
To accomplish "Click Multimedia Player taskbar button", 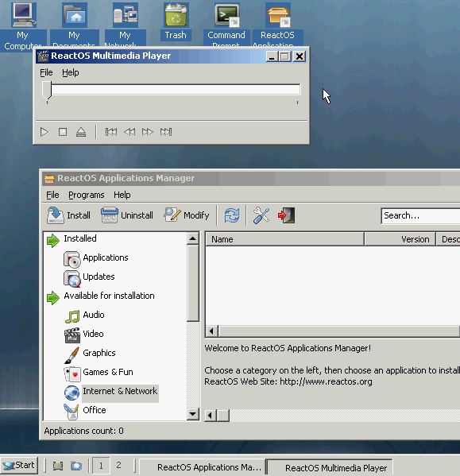I will coord(330,467).
